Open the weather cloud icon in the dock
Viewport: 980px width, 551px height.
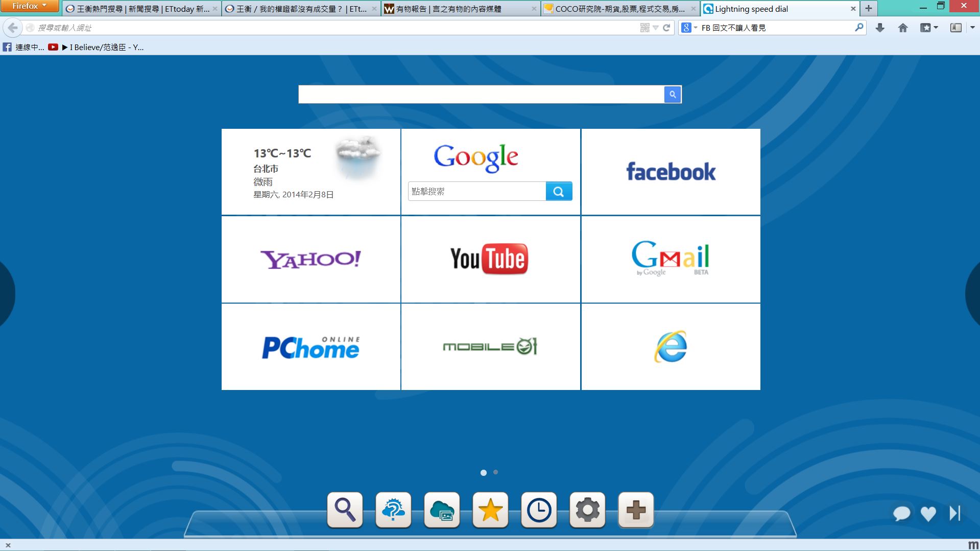393,510
